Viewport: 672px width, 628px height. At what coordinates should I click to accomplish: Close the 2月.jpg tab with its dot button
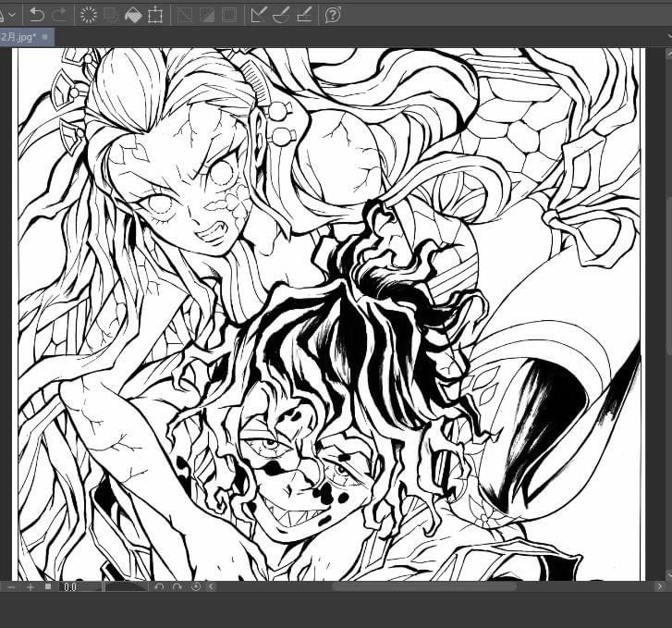point(45,37)
